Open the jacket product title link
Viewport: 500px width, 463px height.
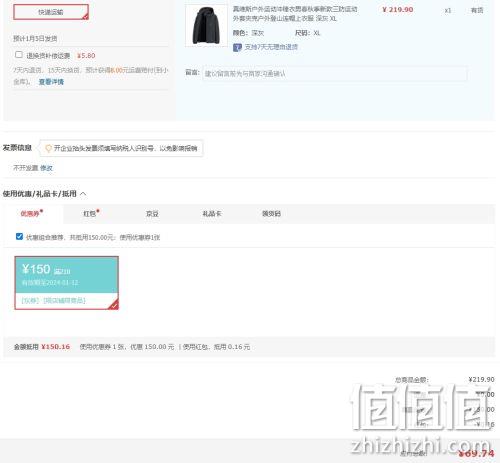[295, 14]
